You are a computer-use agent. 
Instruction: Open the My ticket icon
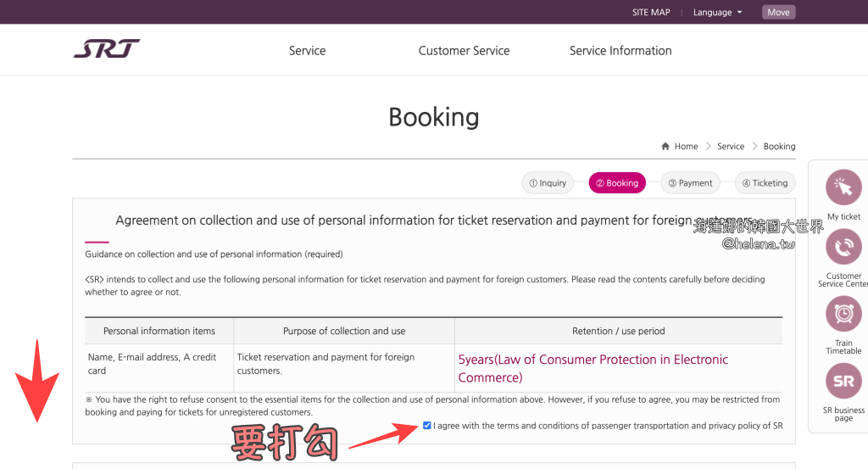(843, 187)
